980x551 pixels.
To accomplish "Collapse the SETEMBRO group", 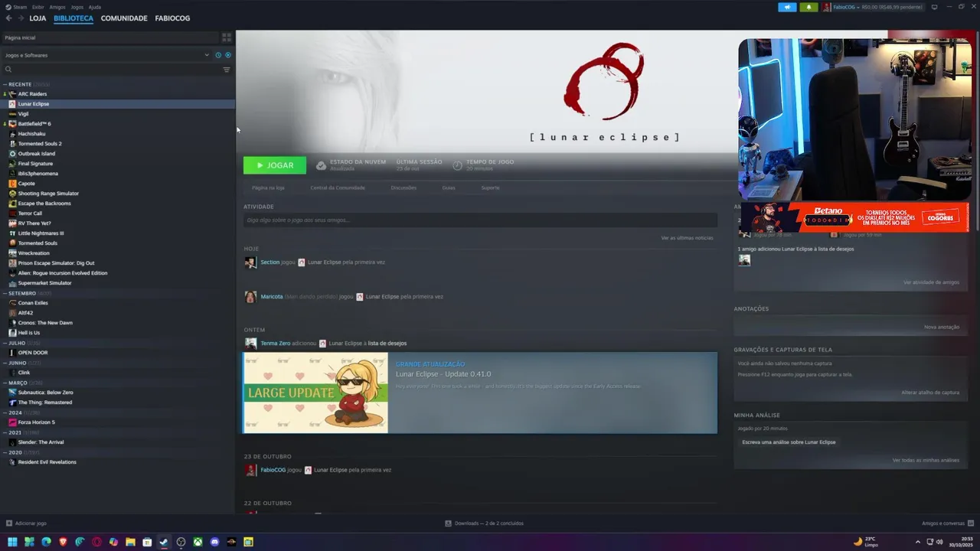I will coord(5,293).
